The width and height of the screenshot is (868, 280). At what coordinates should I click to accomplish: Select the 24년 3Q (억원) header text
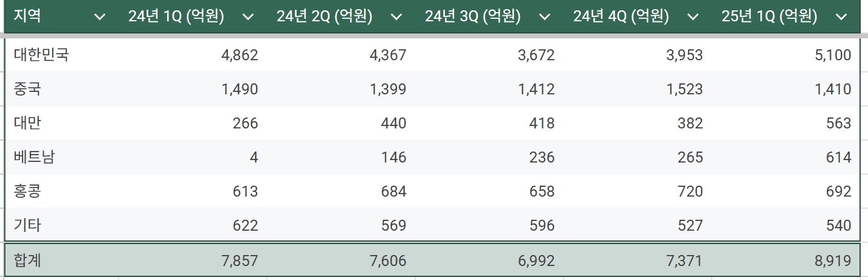(x=473, y=17)
